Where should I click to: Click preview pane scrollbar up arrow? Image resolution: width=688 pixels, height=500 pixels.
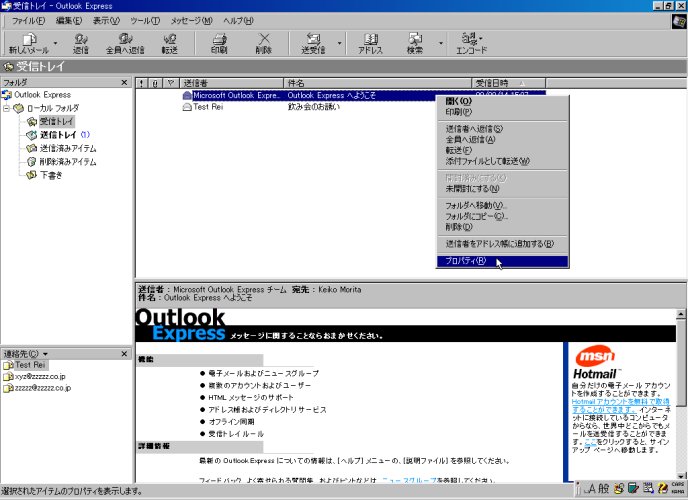681,314
